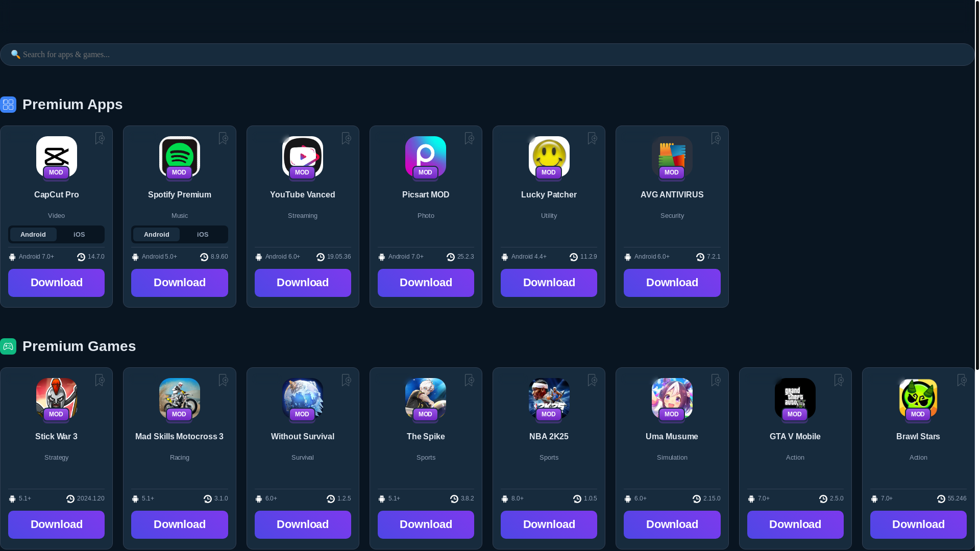Switch Spotify Premium to iOS
The image size is (980, 551).
point(203,235)
